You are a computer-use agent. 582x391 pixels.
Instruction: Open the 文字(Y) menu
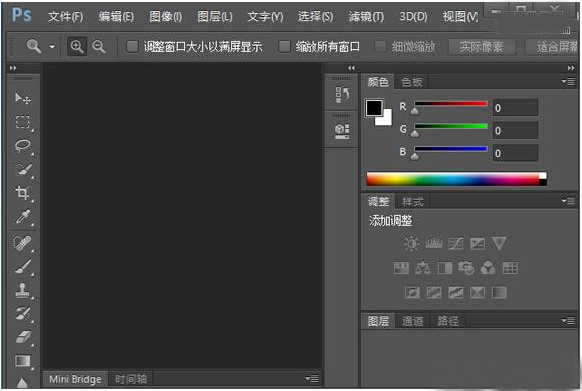(265, 17)
